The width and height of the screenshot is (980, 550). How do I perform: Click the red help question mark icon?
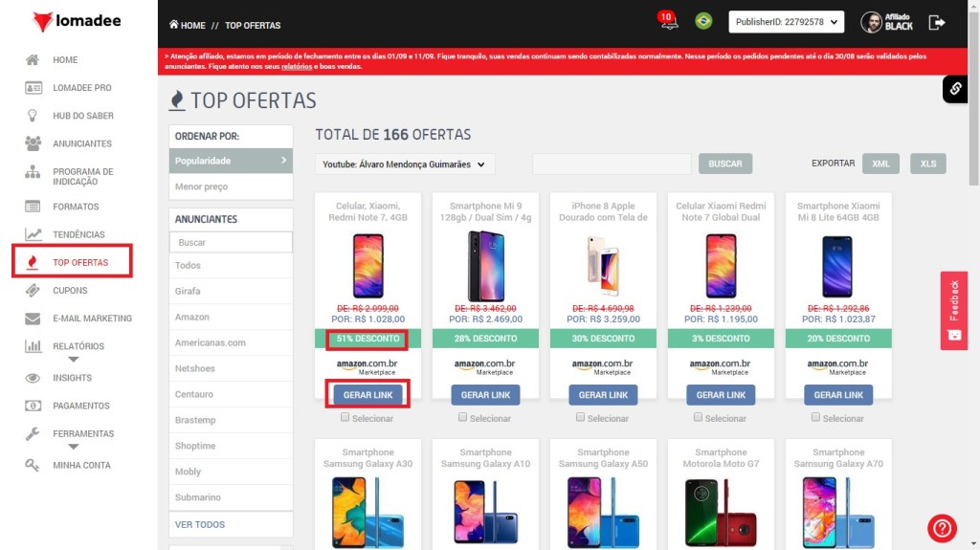click(x=942, y=528)
